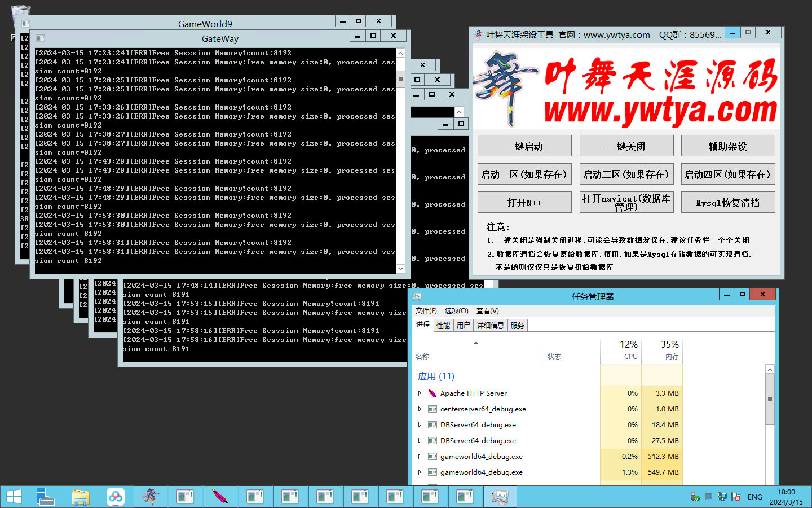Click the GateWay window title bar icon
Screen dimensions: 812x508
pos(40,38)
